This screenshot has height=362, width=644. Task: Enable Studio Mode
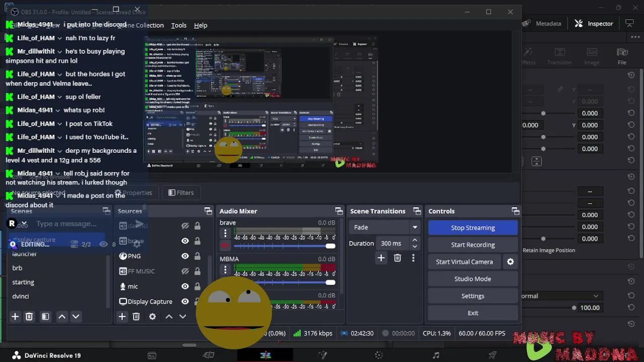point(473,279)
